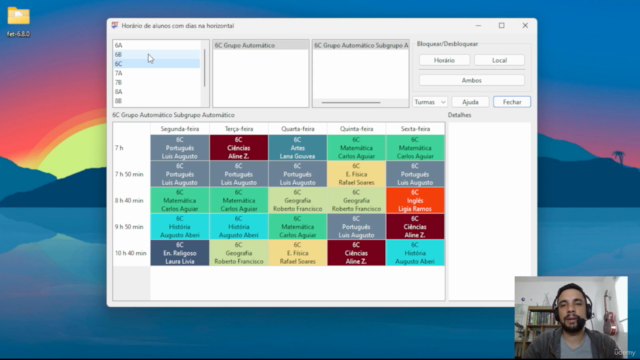Select Wednesday 8 h 40 Geografia cell
The height and width of the screenshot is (360, 640).
click(x=298, y=200)
